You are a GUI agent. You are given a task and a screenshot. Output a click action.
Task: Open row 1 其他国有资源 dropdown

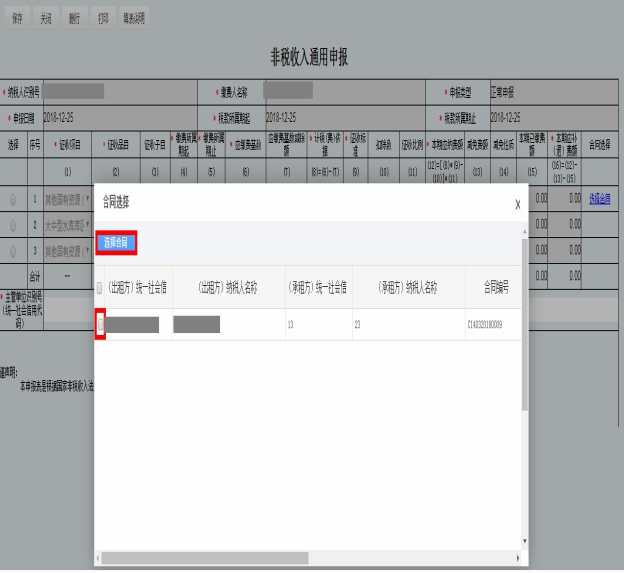click(x=67, y=199)
